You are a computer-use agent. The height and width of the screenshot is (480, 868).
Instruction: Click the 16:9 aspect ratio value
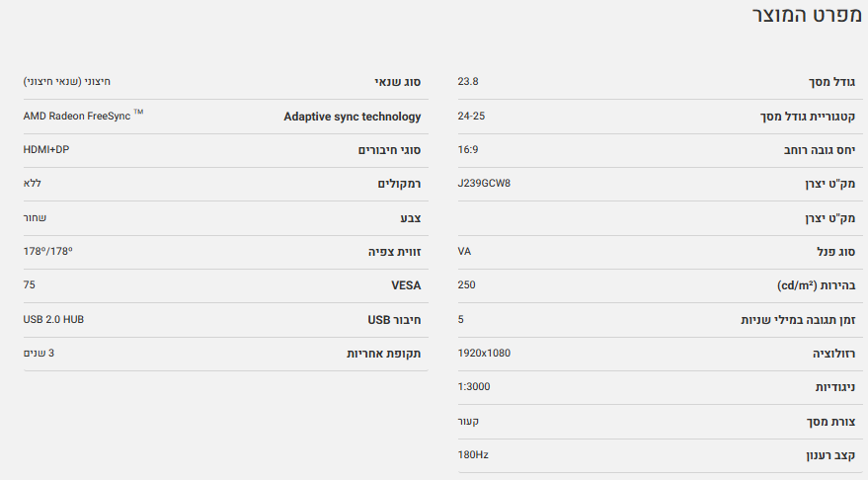[468, 149]
